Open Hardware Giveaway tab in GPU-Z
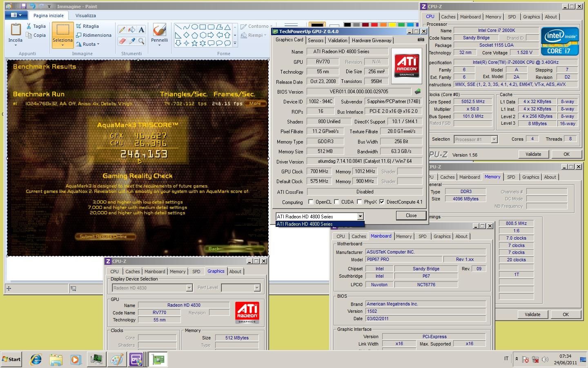Screen dimensions: 588x368 click(x=372, y=40)
